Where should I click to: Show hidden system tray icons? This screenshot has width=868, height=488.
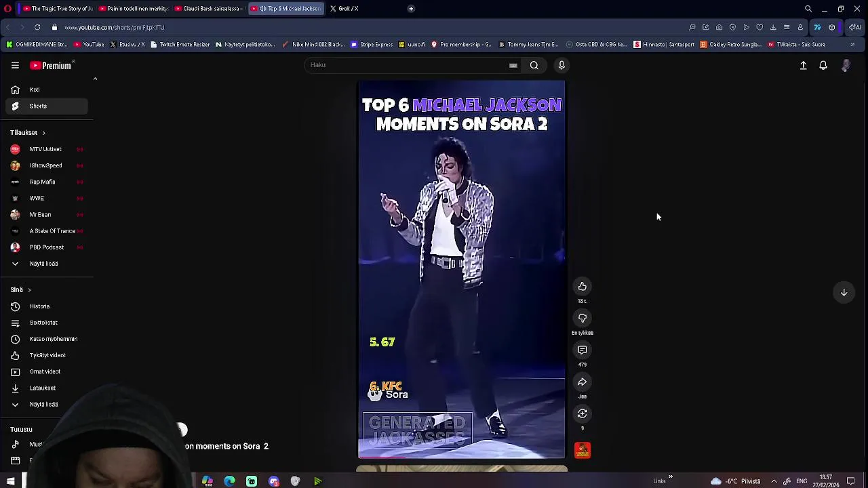tap(774, 481)
